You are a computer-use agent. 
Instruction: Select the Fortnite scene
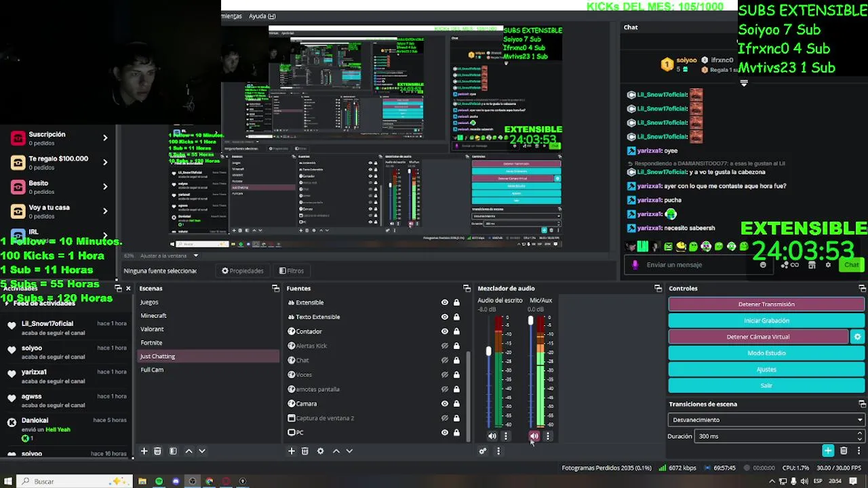208,343
